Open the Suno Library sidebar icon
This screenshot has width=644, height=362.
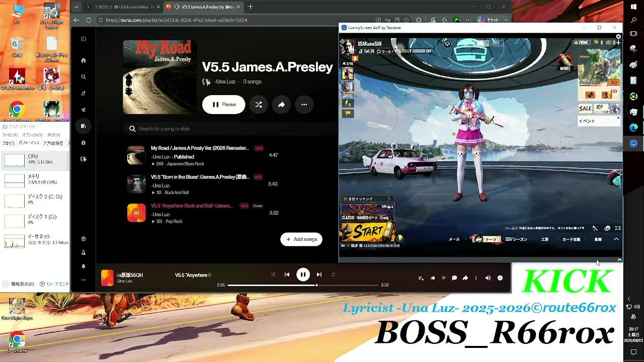[x=84, y=126]
